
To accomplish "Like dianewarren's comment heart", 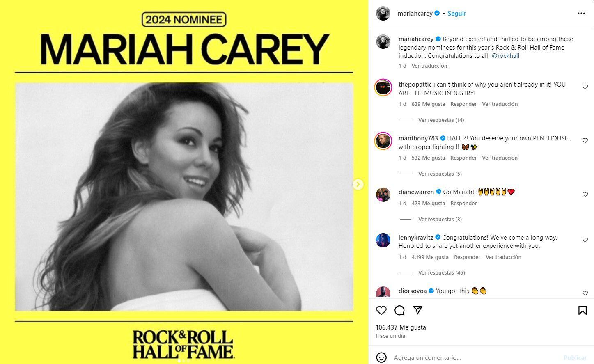I will [585, 195].
